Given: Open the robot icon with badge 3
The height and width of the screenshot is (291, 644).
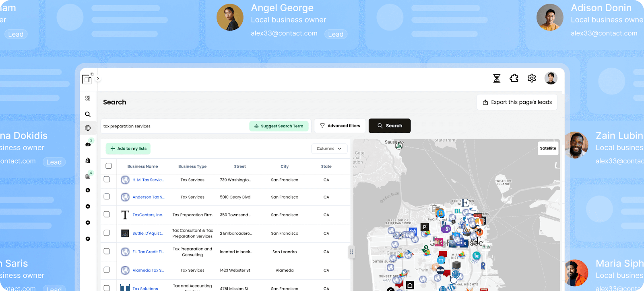Looking at the screenshot, I should point(88,144).
